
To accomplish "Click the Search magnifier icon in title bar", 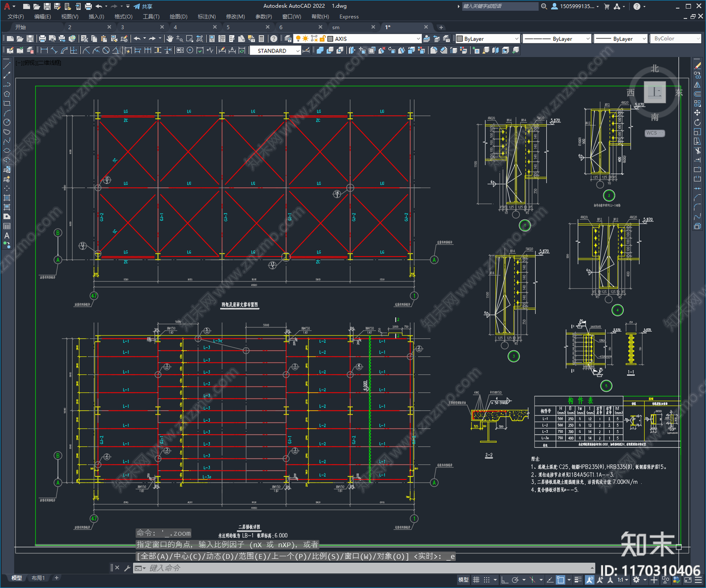I will pos(544,6).
